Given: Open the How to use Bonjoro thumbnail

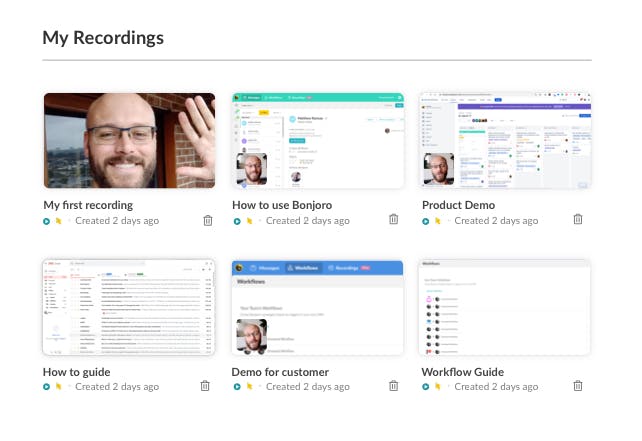Looking at the screenshot, I should click(x=318, y=140).
